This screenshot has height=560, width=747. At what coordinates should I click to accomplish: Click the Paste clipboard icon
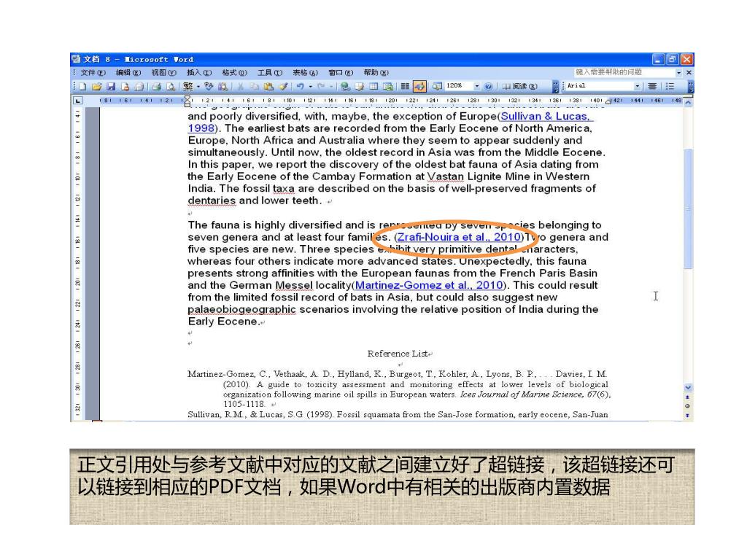pos(268,87)
